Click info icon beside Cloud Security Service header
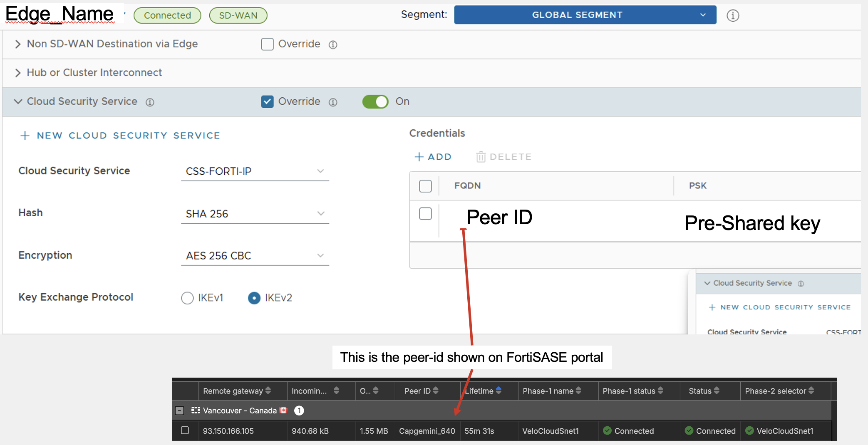This screenshot has width=868, height=445. (x=150, y=102)
